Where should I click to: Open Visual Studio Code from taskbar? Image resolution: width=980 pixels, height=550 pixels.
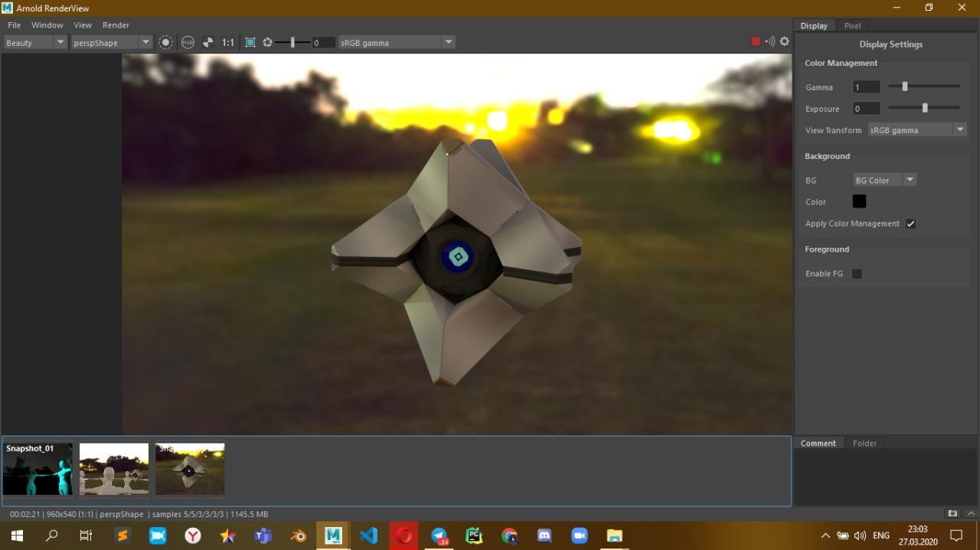click(x=368, y=535)
